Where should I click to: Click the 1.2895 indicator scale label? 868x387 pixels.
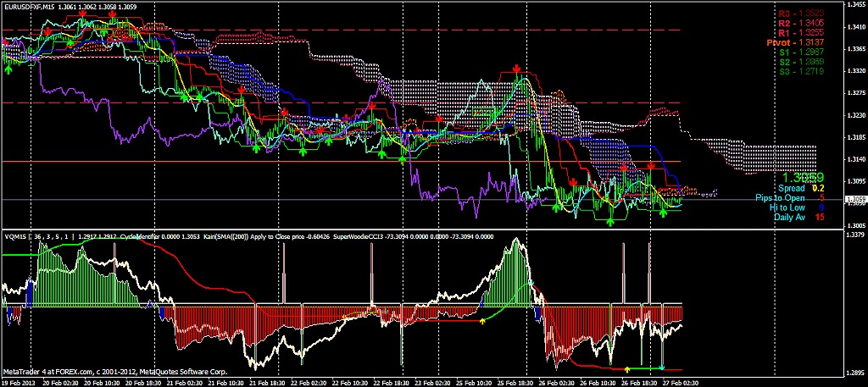pyautogui.click(x=856, y=372)
